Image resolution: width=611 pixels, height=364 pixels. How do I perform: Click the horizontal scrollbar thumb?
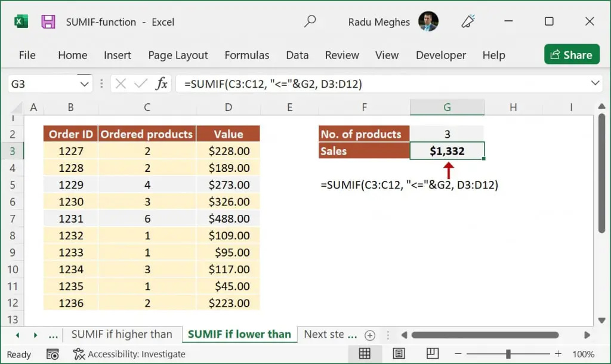tap(485, 335)
